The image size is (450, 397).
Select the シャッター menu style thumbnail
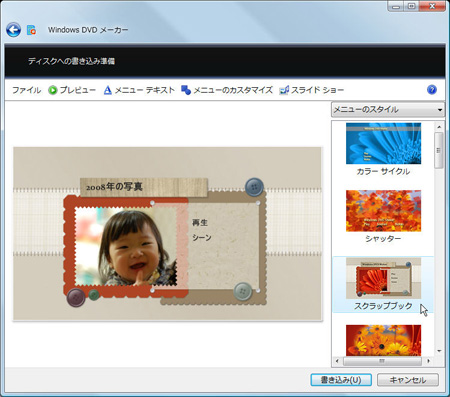pyautogui.click(x=383, y=211)
